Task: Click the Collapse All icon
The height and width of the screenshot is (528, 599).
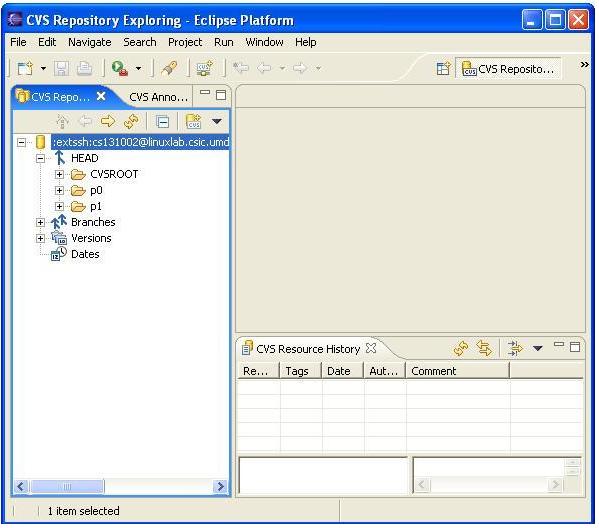Action: (162, 122)
